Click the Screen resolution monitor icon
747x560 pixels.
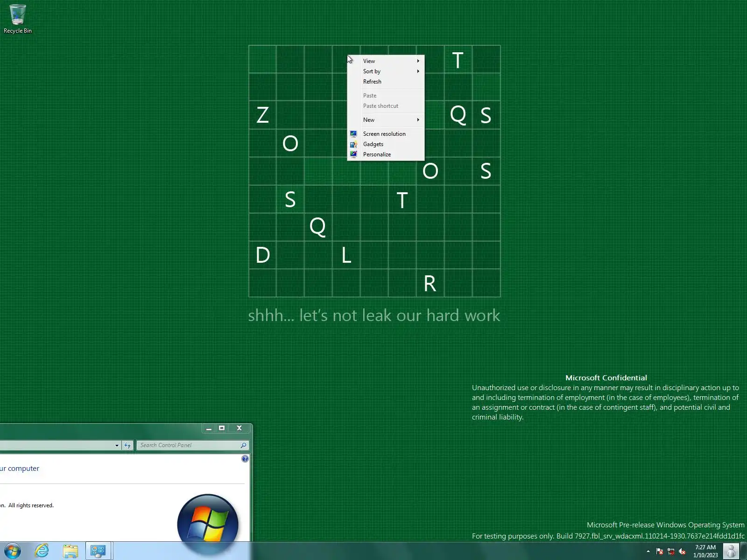pyautogui.click(x=353, y=134)
